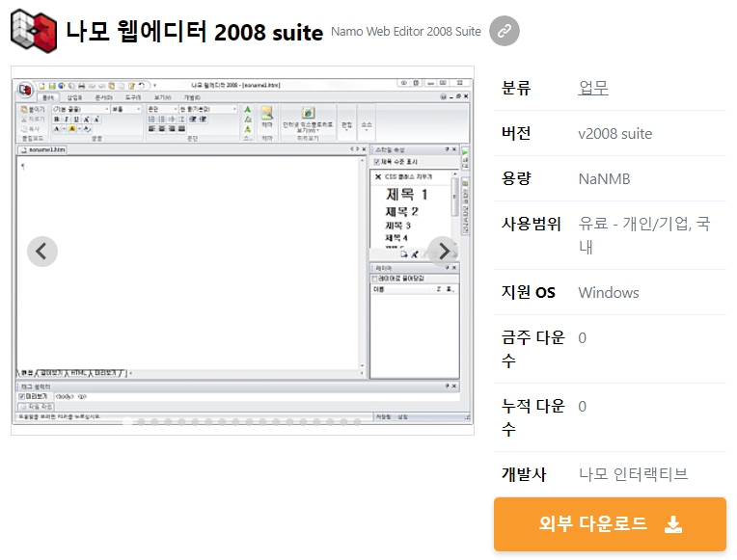The width and height of the screenshot is (737, 560).
Task: Copy the page link with the chain icon
Action: click(x=504, y=31)
